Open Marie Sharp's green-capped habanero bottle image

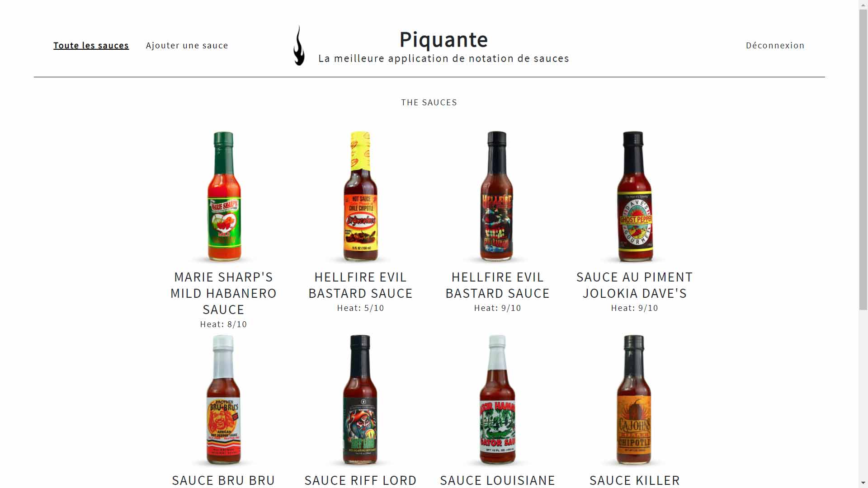pyautogui.click(x=224, y=197)
